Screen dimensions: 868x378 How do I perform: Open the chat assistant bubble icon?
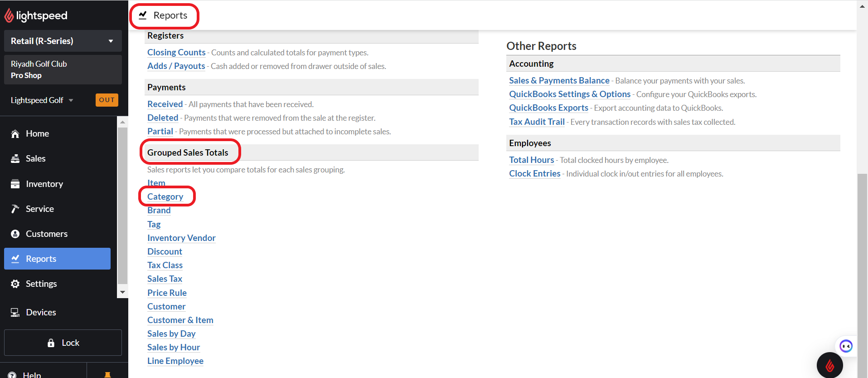pos(846,346)
